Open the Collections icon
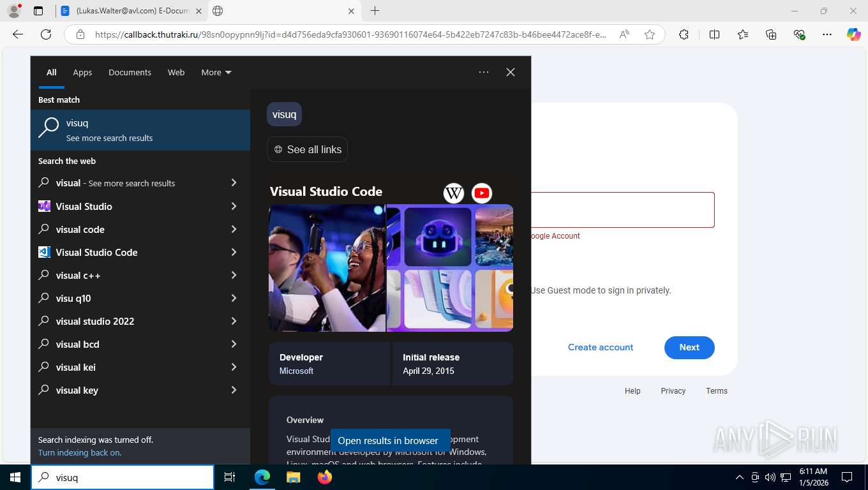868x490 pixels. coord(771,34)
